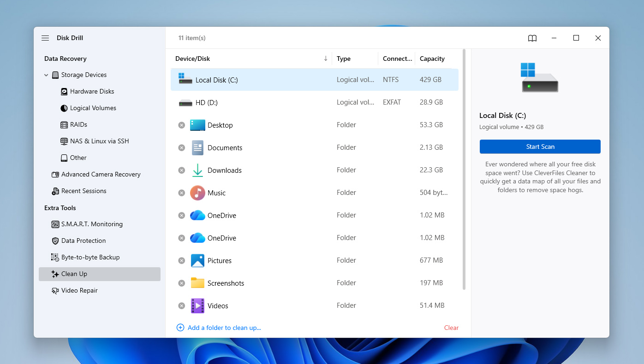Click the 197 MB capacity value

[x=431, y=283]
